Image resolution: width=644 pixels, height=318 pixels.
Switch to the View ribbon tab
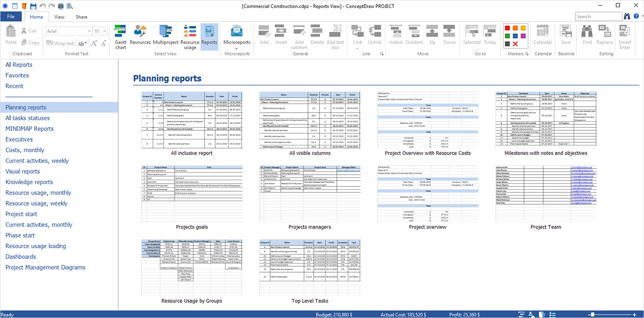pyautogui.click(x=59, y=17)
